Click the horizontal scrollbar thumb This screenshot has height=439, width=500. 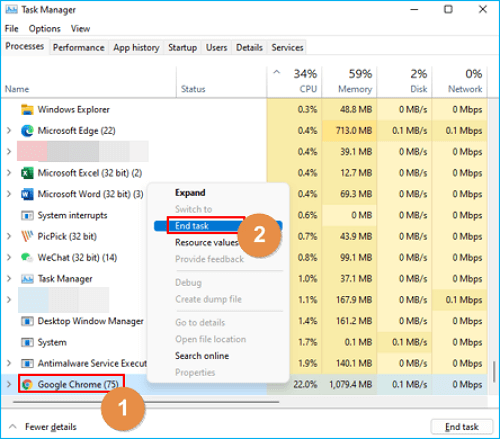point(146,402)
